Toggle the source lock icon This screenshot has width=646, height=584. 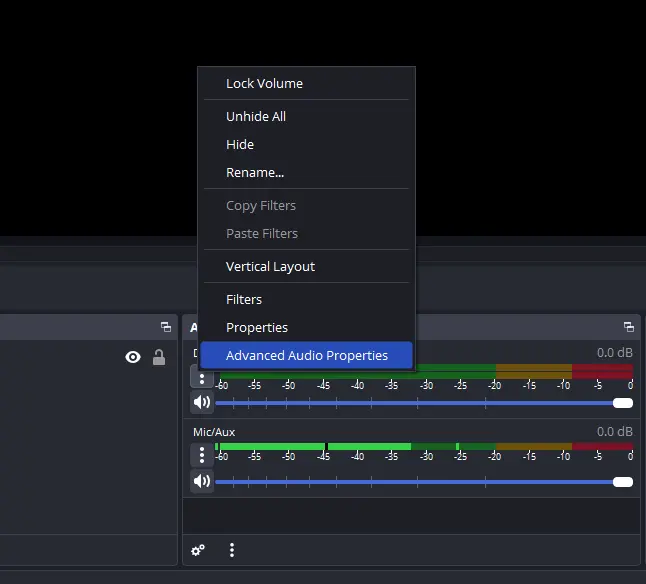point(159,357)
